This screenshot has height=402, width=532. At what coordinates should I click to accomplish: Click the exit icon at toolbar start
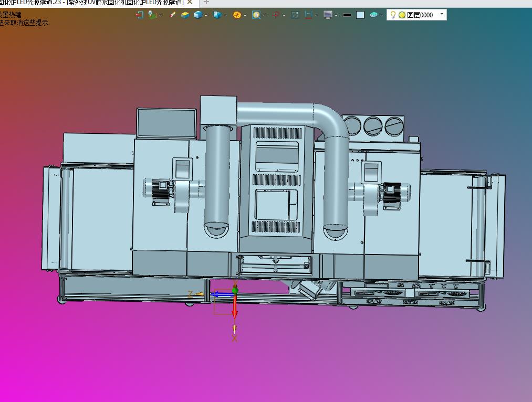coord(140,15)
